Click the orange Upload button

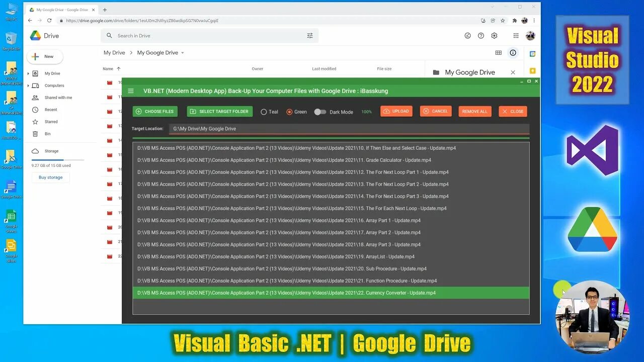(396, 111)
